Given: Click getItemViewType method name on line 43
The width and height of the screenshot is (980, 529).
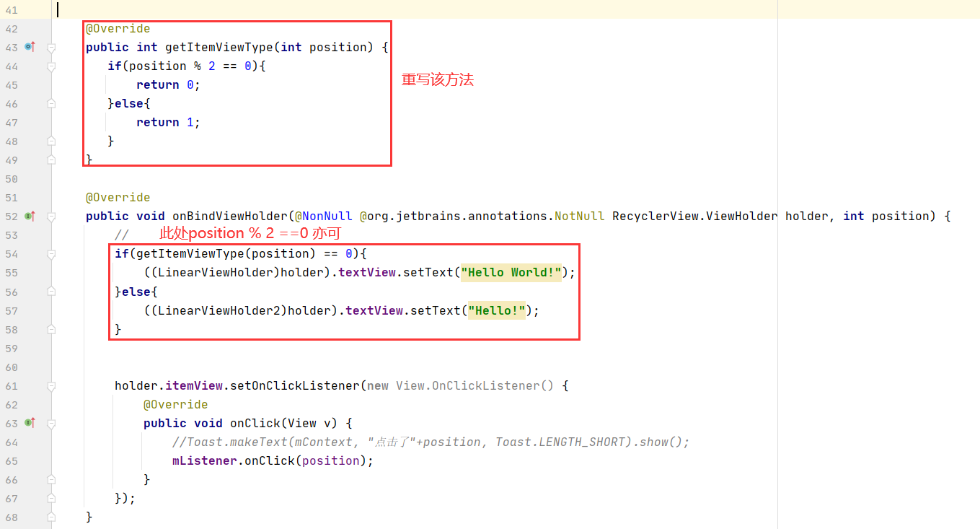Looking at the screenshot, I should pyautogui.click(x=219, y=48).
